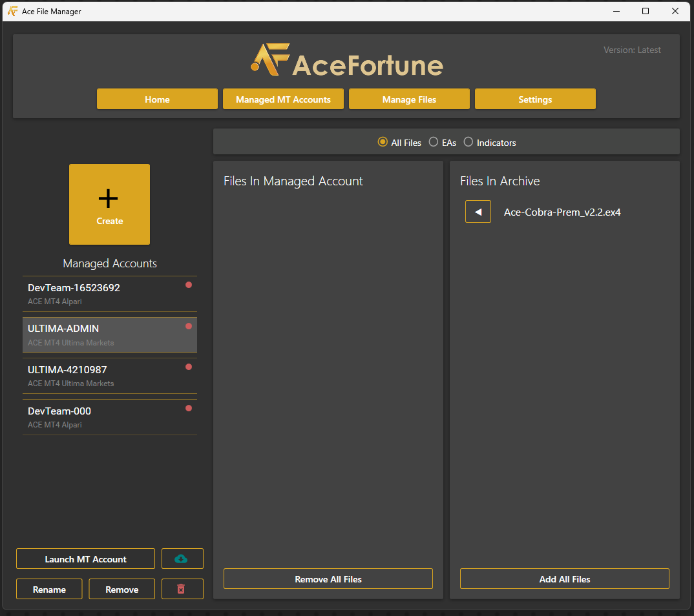Click Launch MT Account button
Viewport: 694px width, 616px height.
pos(85,559)
